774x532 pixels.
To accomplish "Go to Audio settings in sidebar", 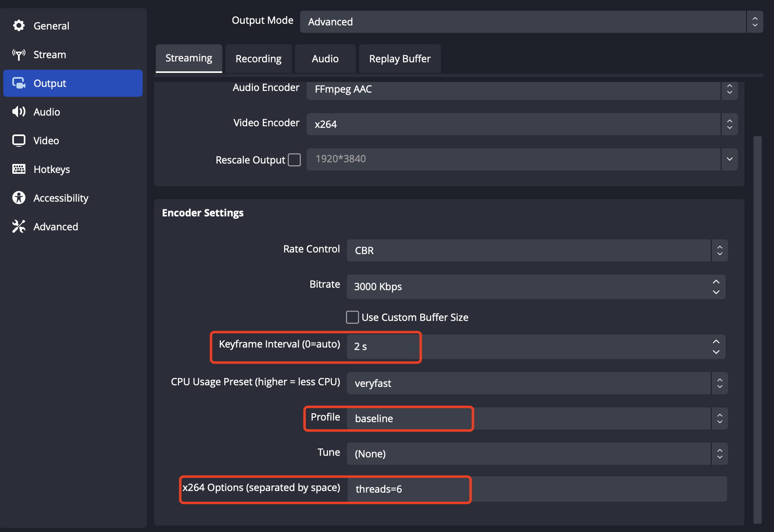I will pyautogui.click(x=73, y=112).
